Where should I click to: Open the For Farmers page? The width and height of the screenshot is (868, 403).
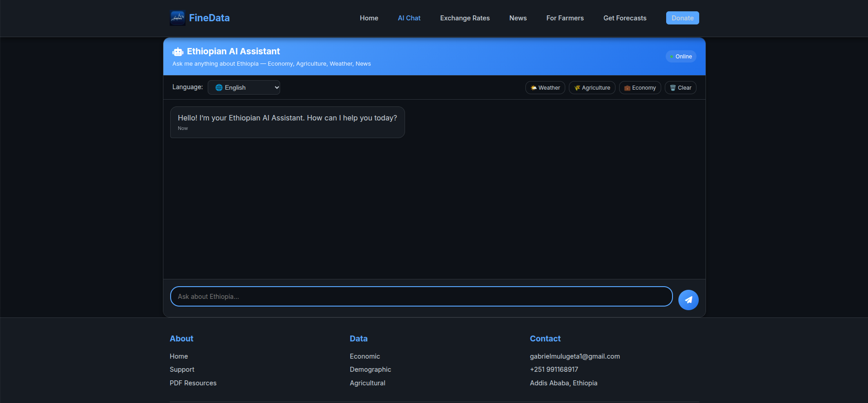coord(565,18)
